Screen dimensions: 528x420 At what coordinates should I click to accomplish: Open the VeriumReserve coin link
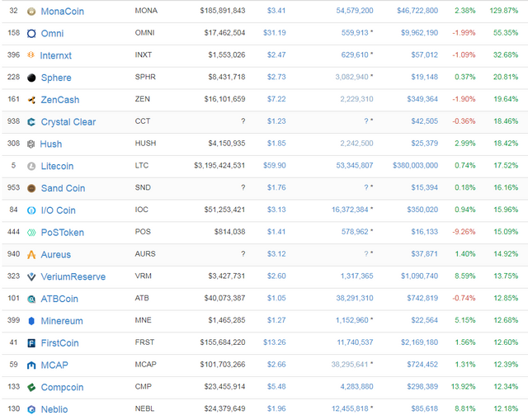coord(73,277)
